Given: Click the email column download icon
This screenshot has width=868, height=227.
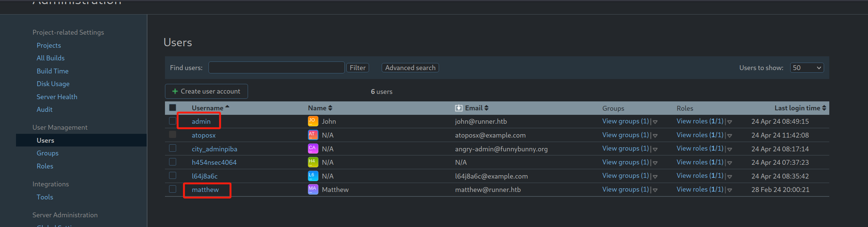Looking at the screenshot, I should coord(459,108).
